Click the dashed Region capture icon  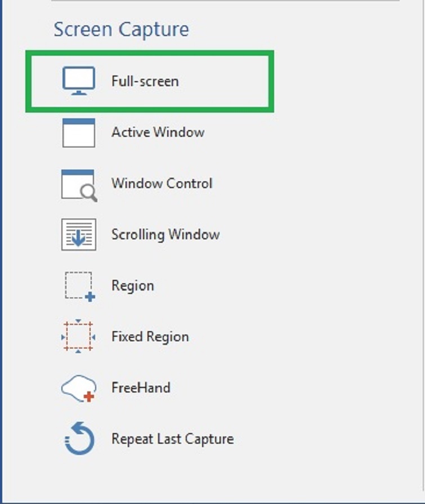[77, 285]
